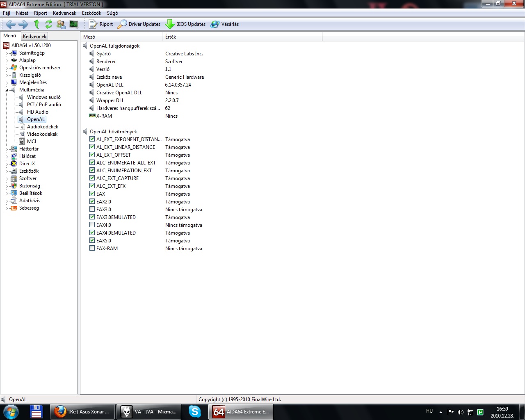
Task: Toggle the EAX-RAM checkbox
Action: (x=92, y=248)
